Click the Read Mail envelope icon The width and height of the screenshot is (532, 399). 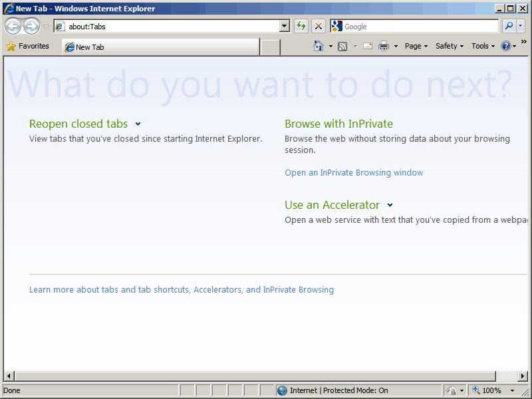coord(368,46)
